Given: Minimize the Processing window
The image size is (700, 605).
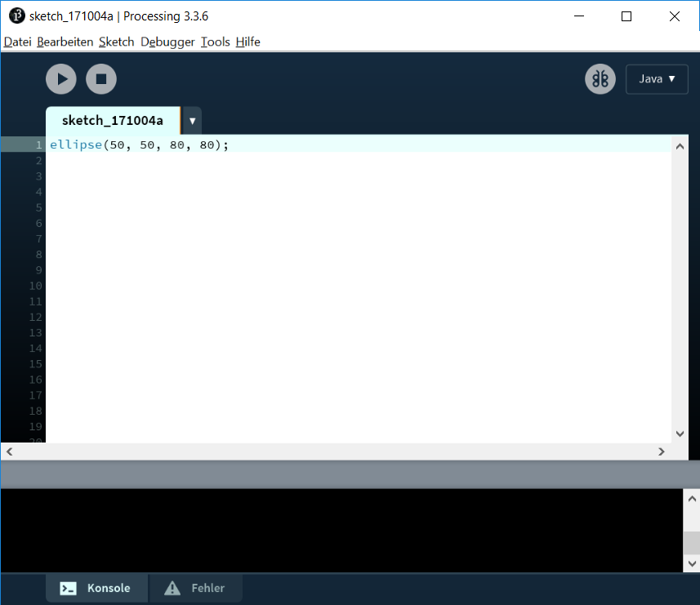Looking at the screenshot, I should pyautogui.click(x=579, y=16).
